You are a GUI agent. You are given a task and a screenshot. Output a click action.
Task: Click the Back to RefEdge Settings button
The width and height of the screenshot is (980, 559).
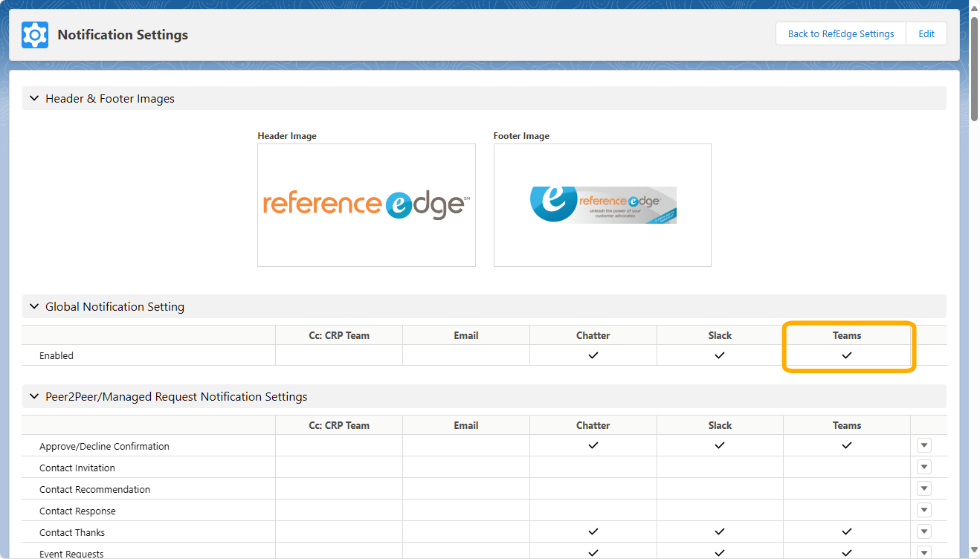840,34
